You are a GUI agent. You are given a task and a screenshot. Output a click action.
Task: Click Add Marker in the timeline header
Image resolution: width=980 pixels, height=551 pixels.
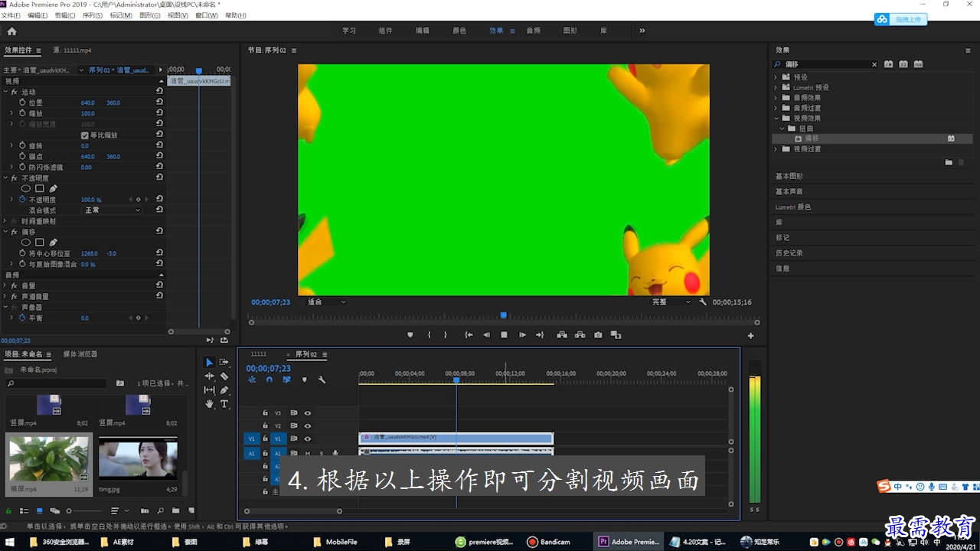305,380
